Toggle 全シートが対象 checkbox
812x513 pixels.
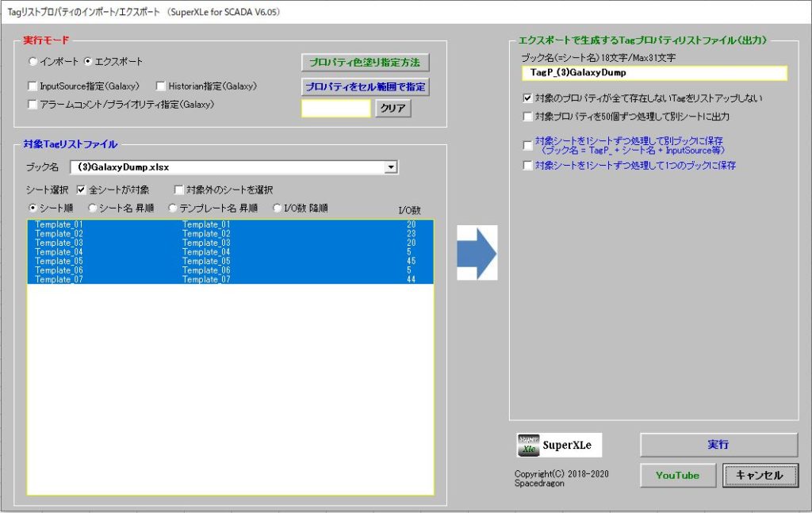(x=82, y=190)
